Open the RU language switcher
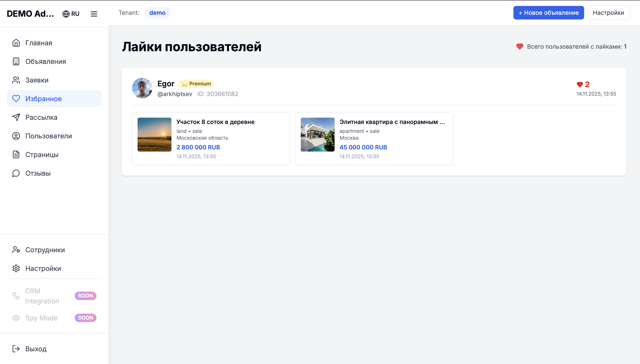This screenshot has width=640, height=364. [71, 14]
